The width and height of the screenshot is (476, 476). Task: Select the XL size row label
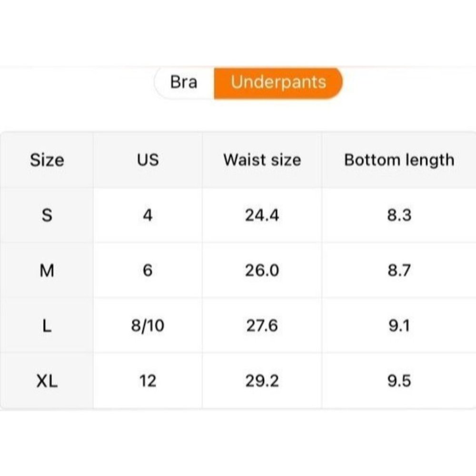click(47, 381)
